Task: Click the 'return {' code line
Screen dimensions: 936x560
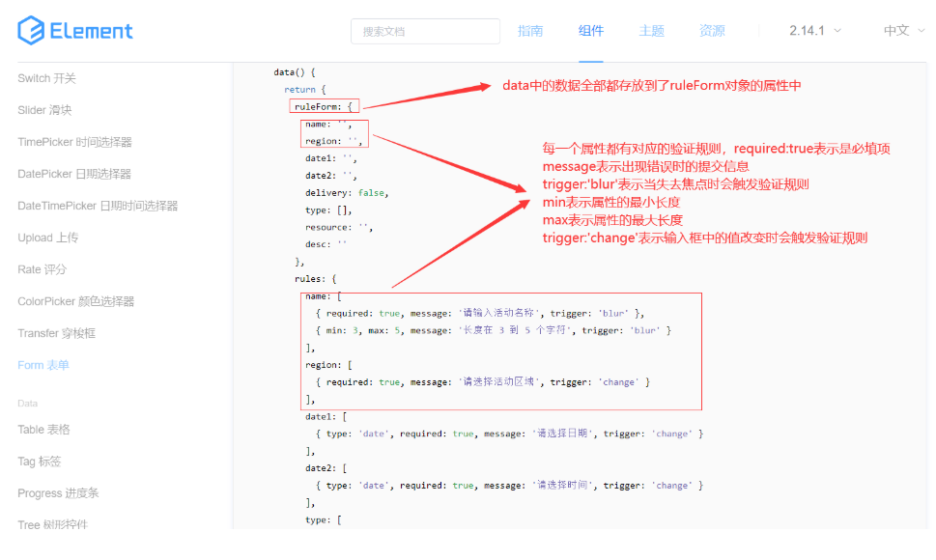Action: [x=305, y=90]
